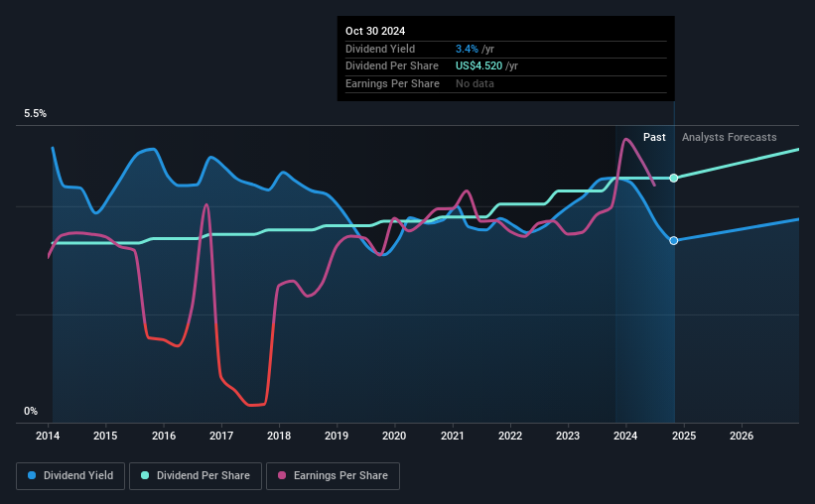815x504 pixels.
Task: Click the 0% y-axis label
Action: (x=31, y=411)
